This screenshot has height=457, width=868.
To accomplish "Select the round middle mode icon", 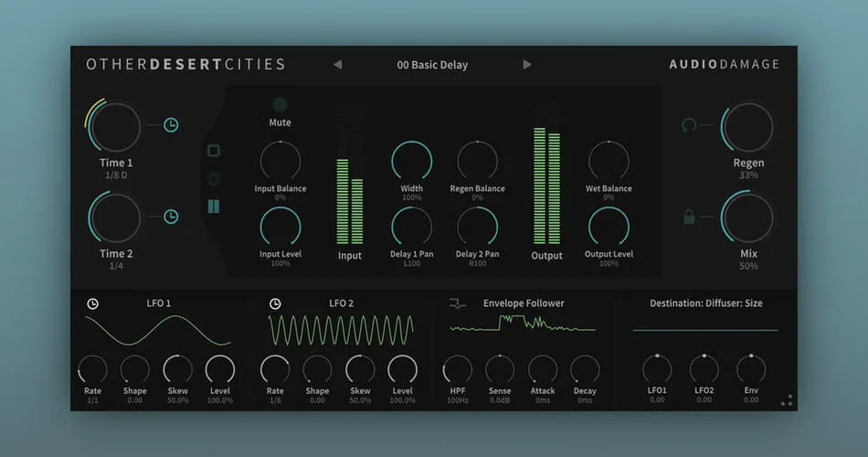I will tap(214, 178).
